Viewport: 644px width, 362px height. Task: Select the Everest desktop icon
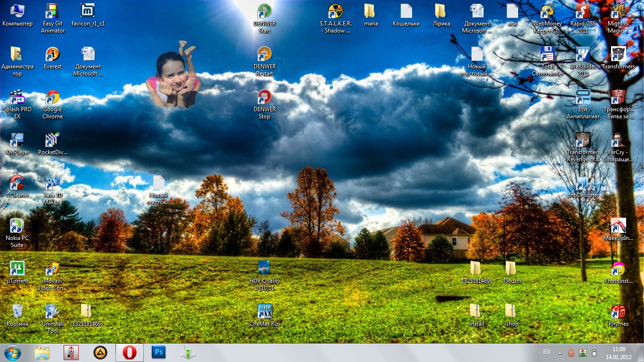click(52, 55)
